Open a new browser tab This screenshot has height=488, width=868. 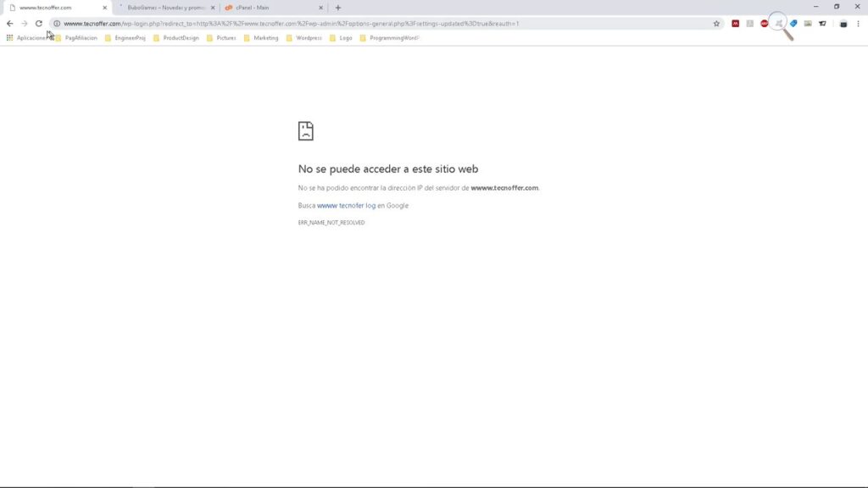point(338,8)
